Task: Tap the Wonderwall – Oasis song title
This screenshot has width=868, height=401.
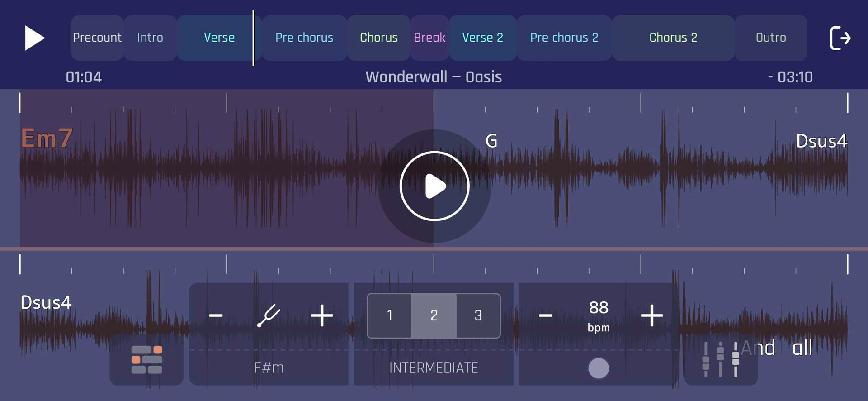Action: click(434, 77)
